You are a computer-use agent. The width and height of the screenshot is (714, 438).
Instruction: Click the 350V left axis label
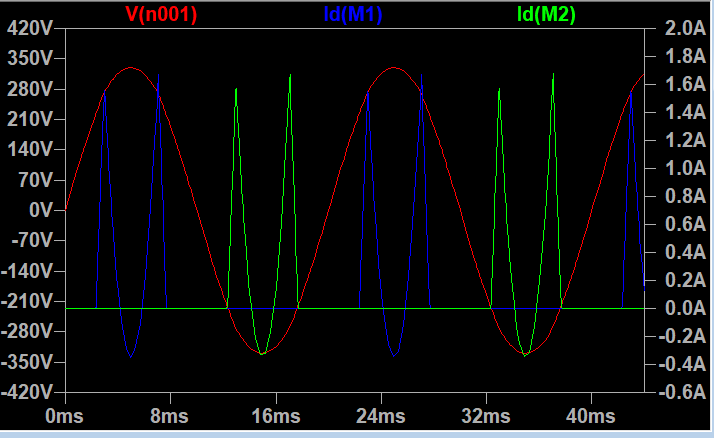[x=30, y=59]
